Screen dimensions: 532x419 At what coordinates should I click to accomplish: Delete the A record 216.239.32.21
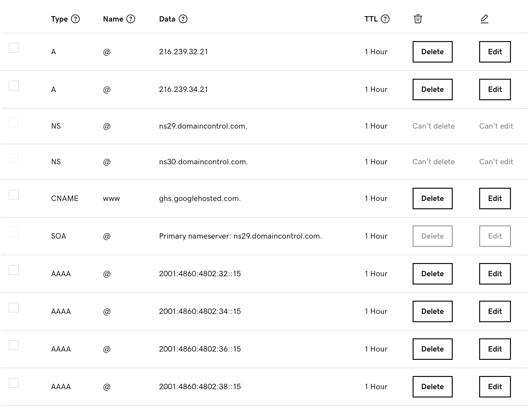click(432, 52)
